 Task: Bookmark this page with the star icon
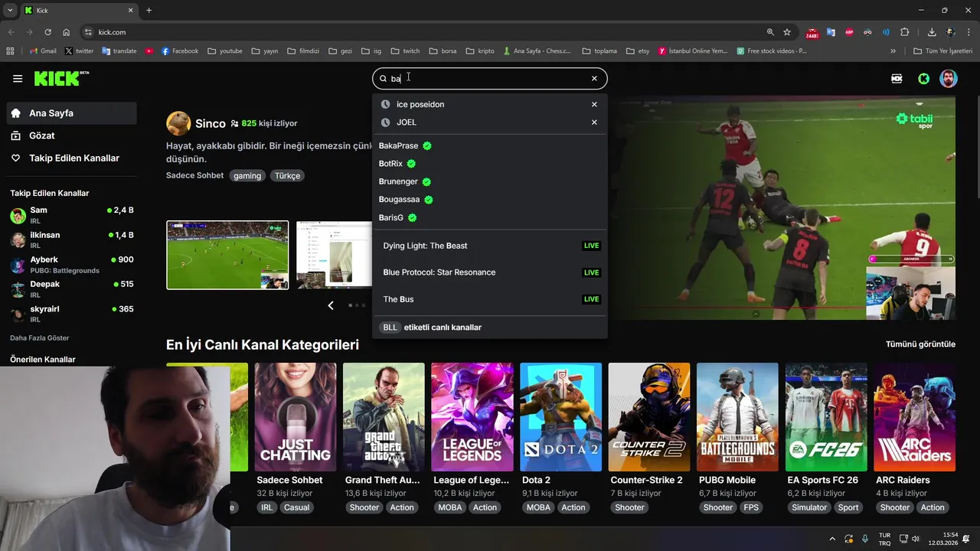point(787,32)
